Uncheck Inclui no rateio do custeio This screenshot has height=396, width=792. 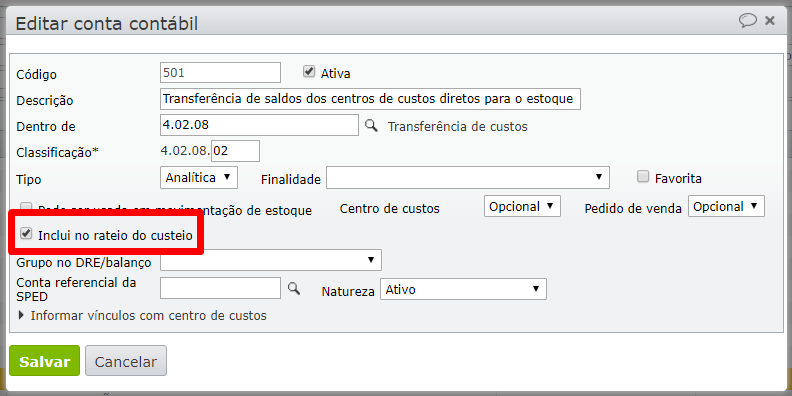(x=25, y=234)
